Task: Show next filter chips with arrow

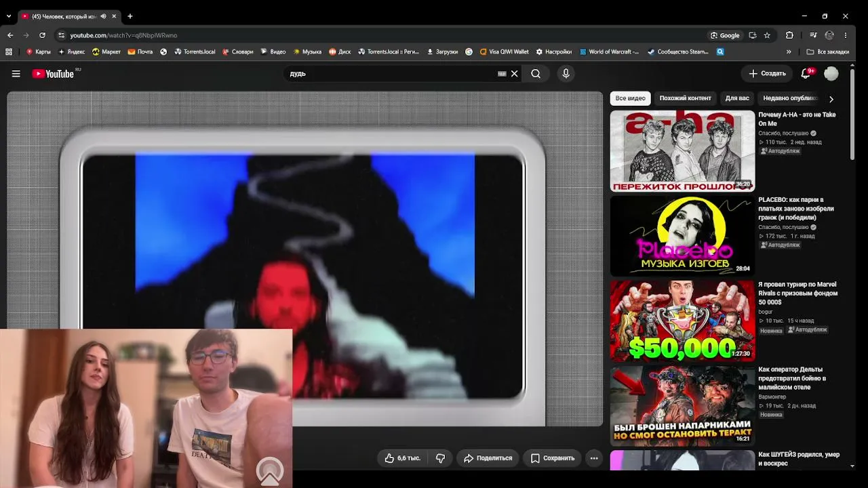Action: point(831,99)
